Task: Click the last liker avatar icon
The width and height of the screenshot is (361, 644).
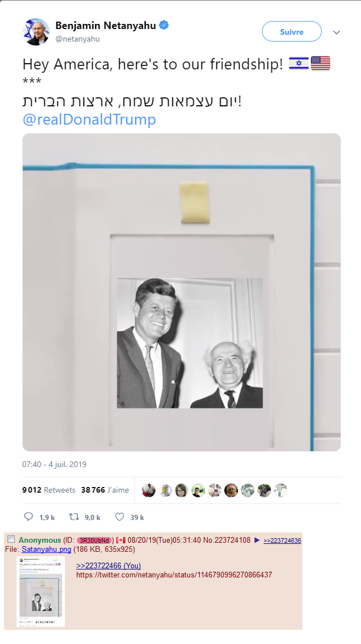Action: [x=280, y=490]
